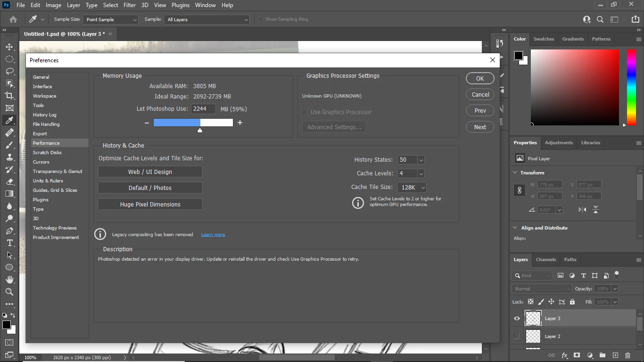Toggle the layer filter on/off switch

[617, 275]
